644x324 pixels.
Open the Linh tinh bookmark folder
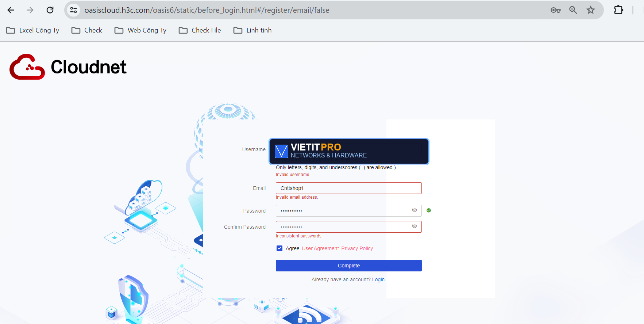252,30
